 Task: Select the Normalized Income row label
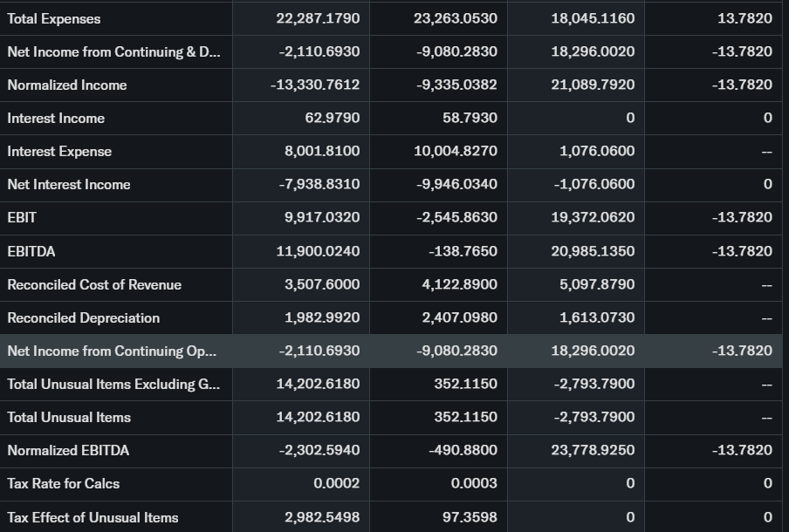pos(67,85)
